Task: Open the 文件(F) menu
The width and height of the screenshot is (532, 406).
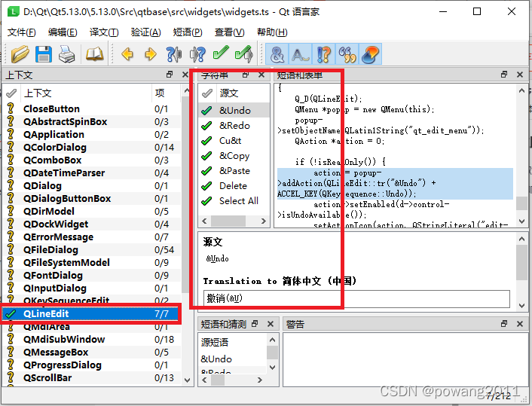Action: pos(21,32)
